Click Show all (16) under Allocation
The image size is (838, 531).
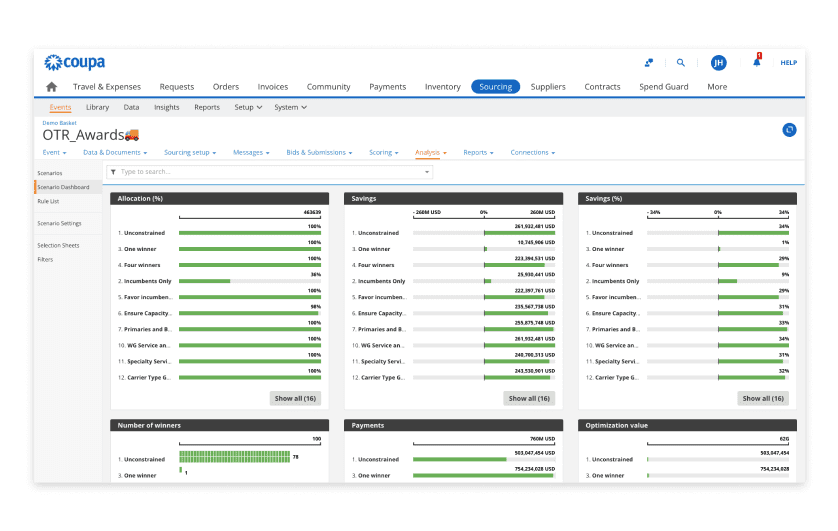click(x=295, y=399)
